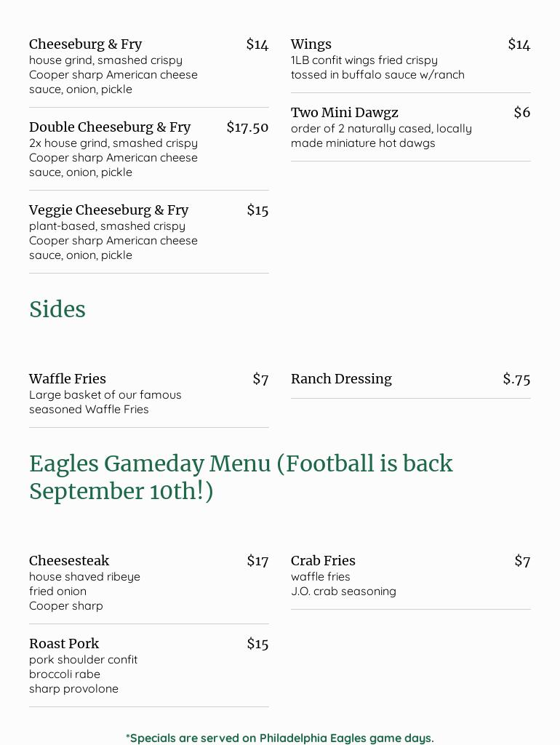Click the $.75 Ranch Dressing price
Viewport: 560px width, 745px height.
tap(516, 379)
